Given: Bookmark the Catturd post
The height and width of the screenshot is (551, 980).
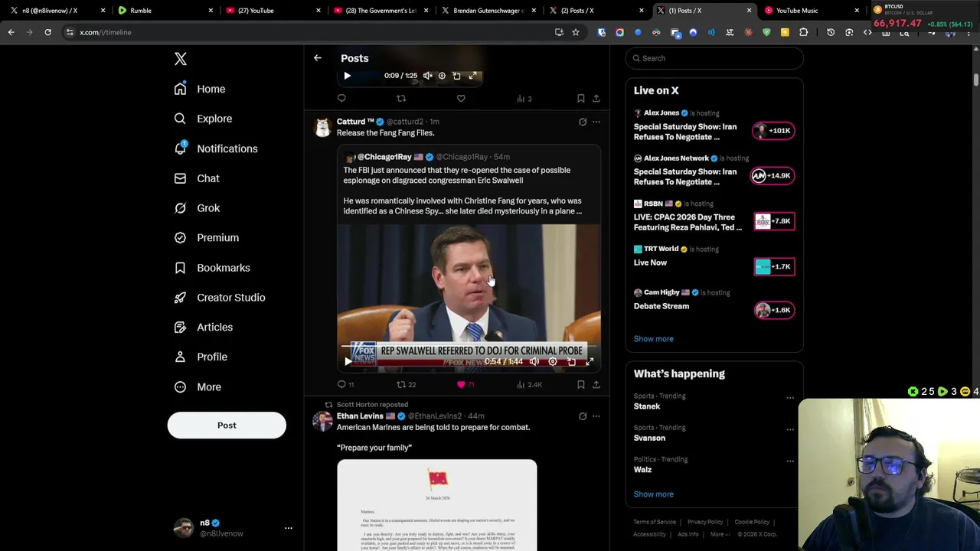Looking at the screenshot, I should pos(581,384).
